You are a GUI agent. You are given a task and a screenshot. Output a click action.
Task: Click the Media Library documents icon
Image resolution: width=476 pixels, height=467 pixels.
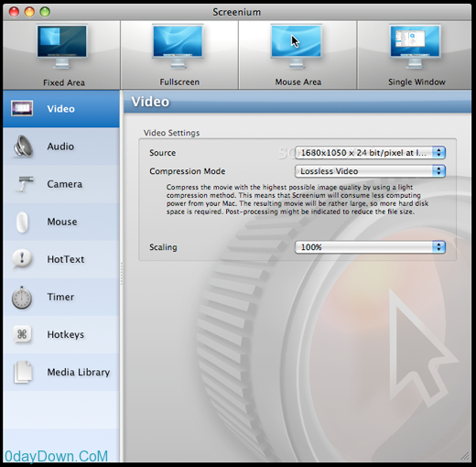[x=23, y=372]
